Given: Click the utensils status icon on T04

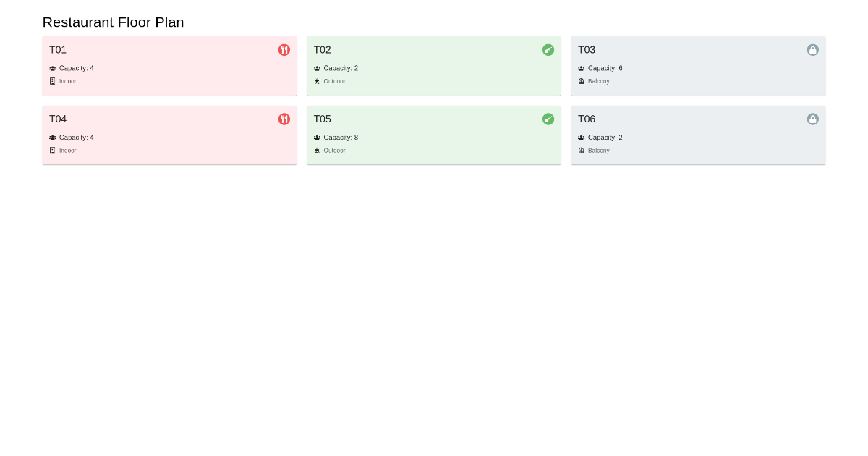Looking at the screenshot, I should (284, 119).
